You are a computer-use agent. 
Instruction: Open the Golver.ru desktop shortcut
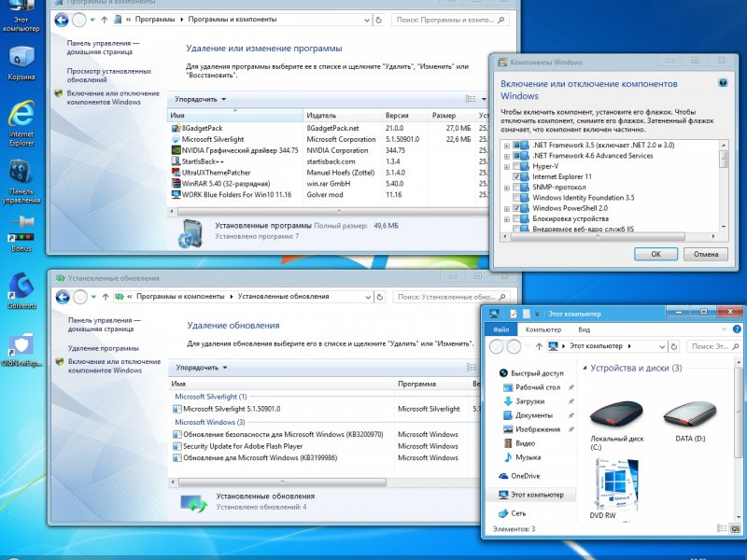coord(21,291)
